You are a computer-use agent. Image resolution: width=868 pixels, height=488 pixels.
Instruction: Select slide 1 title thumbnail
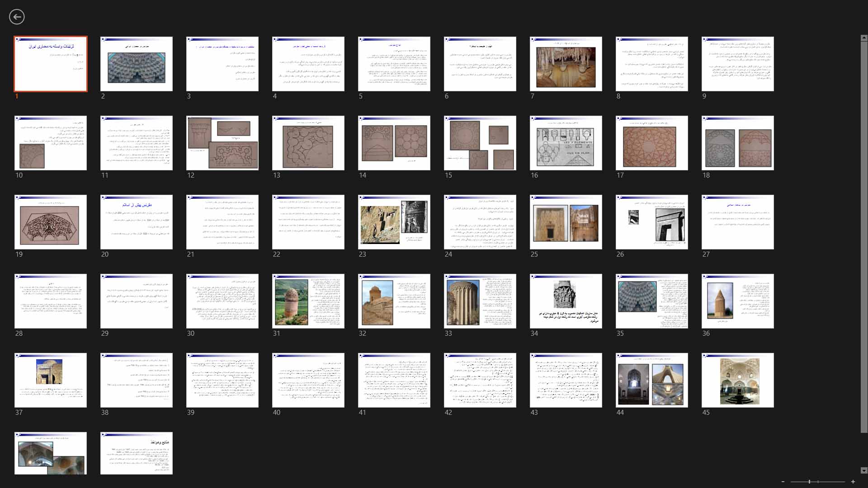click(51, 64)
